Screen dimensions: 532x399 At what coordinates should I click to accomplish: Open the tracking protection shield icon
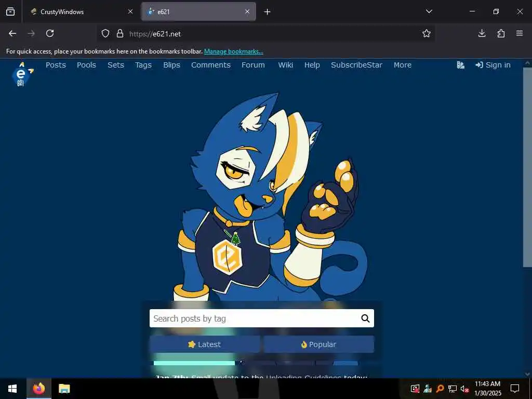tap(105, 33)
